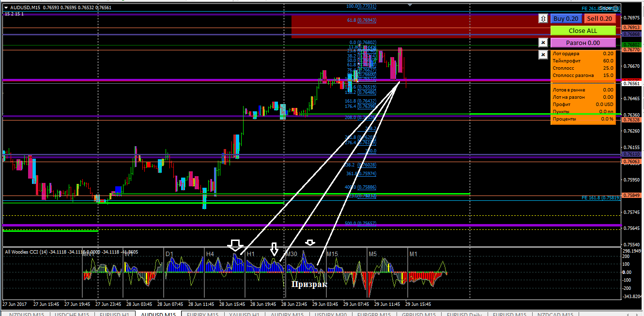Image resolution: width=644 pixels, height=316 pixels.
Task: Click the Fibonacci 500.0 (0.75657) label
Action: coord(360,224)
